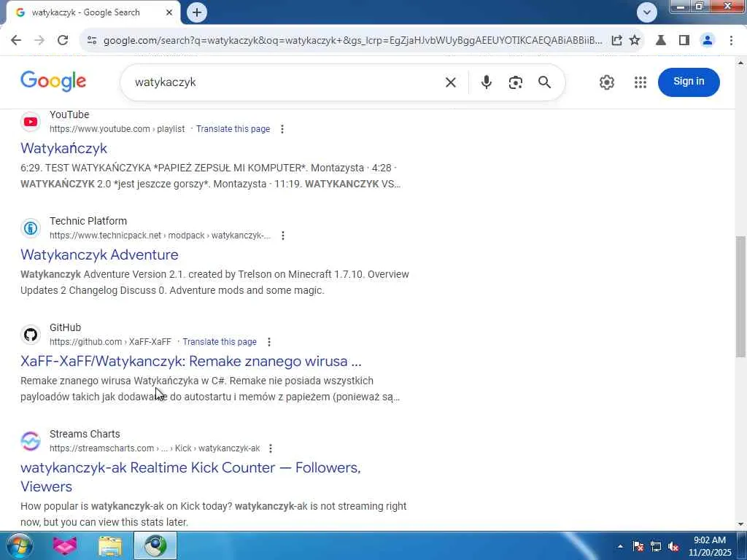
Task: Toggle the browser side panel
Action: 684,41
